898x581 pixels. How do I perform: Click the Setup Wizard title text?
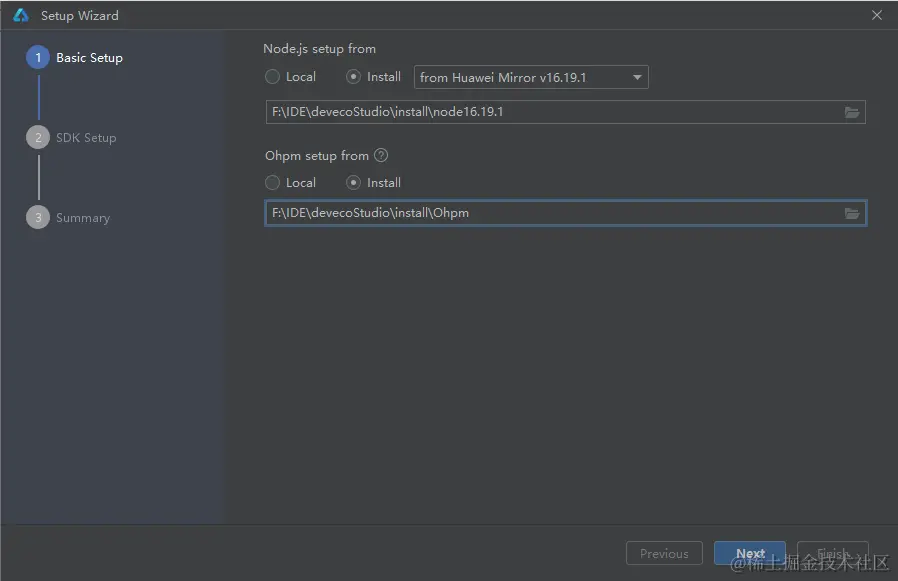click(x=80, y=16)
